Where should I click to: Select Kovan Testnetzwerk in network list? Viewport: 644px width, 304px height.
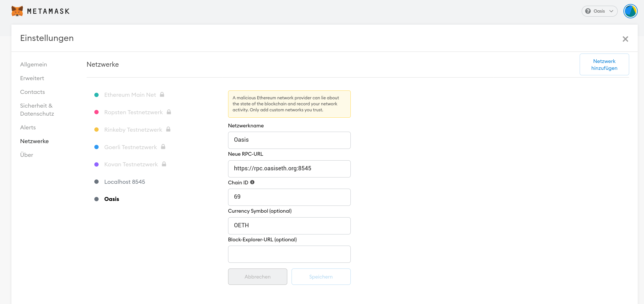pos(131,164)
